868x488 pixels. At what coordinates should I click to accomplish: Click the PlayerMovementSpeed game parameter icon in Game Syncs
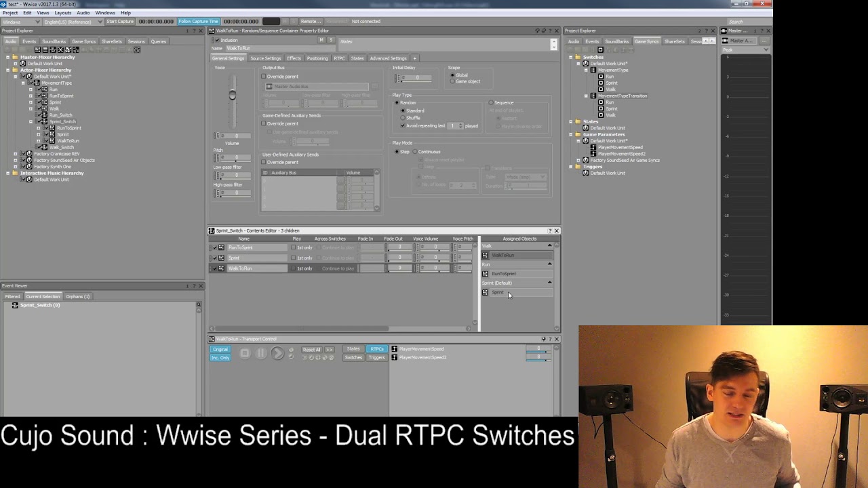[593, 147]
